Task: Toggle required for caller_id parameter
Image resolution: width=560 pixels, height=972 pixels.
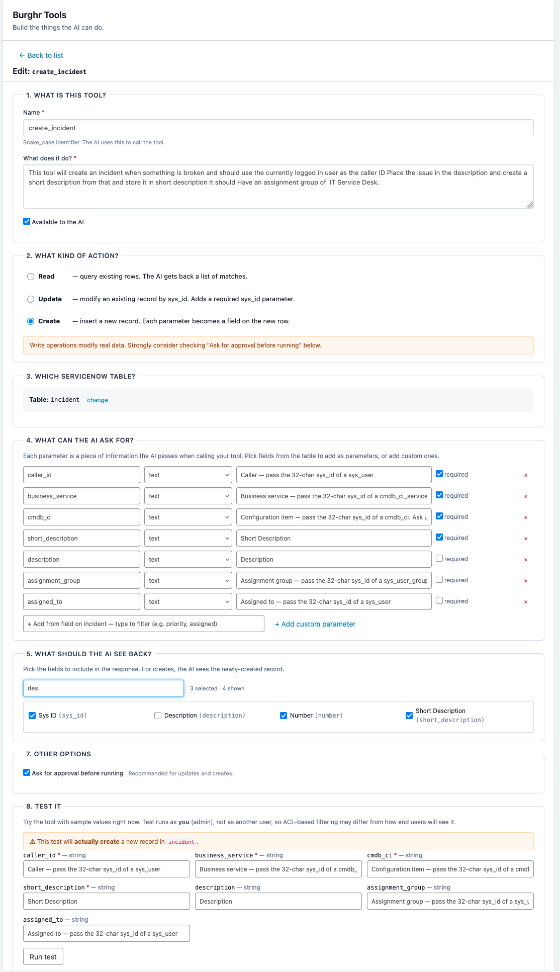Action: (x=439, y=474)
